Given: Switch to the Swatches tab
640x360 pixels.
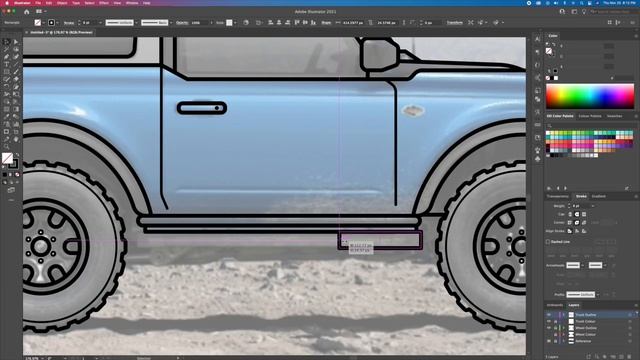Looking at the screenshot, I should click(614, 116).
